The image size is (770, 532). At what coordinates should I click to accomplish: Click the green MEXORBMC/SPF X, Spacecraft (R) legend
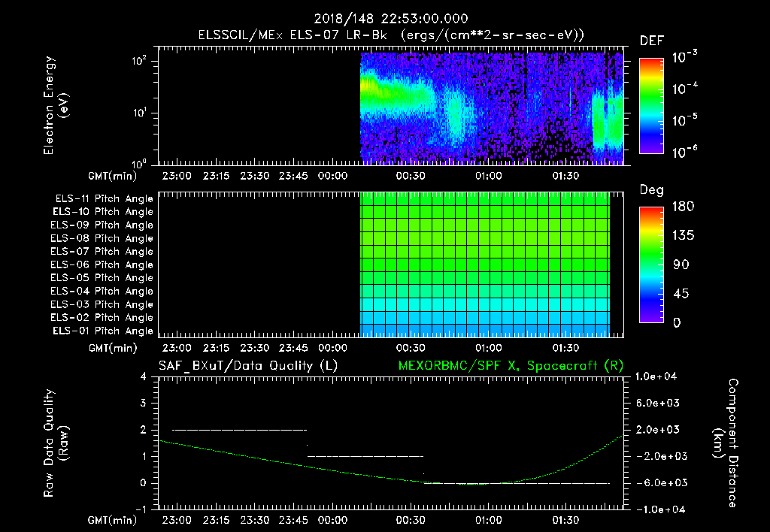click(511, 366)
